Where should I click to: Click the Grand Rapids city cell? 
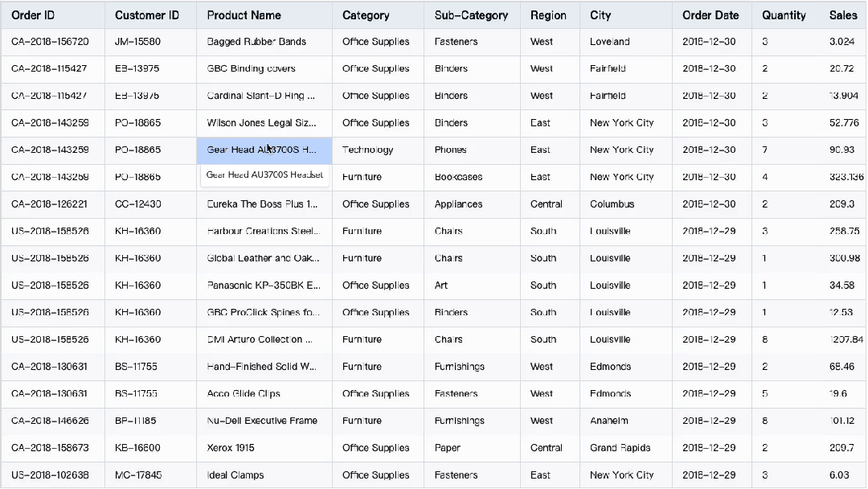click(x=620, y=448)
